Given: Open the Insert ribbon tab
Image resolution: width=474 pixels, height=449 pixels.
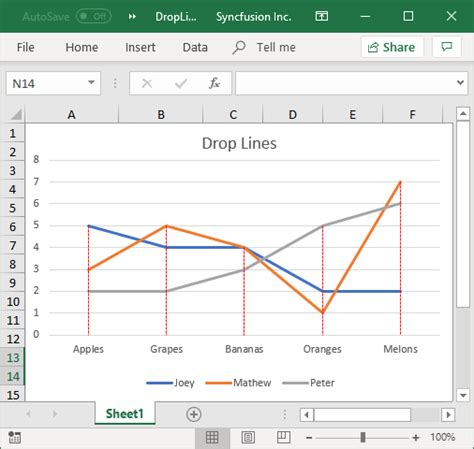Looking at the screenshot, I should [140, 47].
